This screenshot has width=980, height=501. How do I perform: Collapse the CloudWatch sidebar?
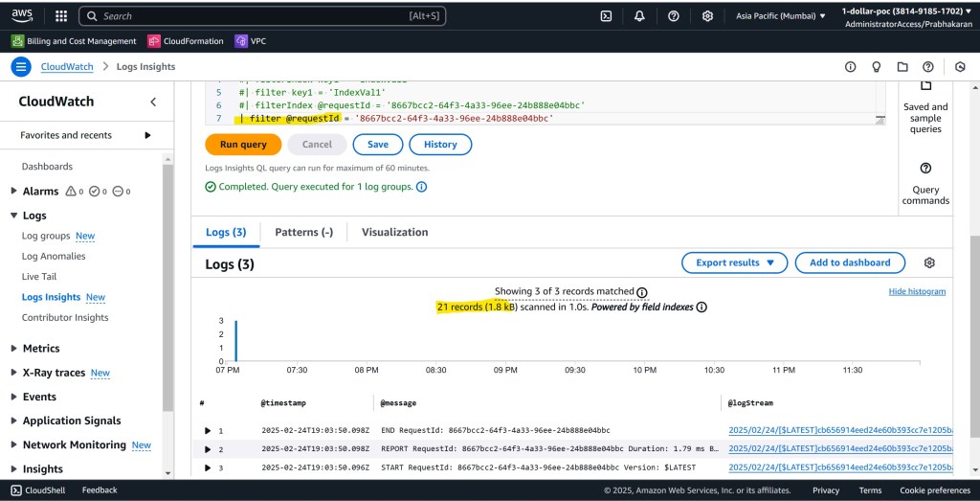[153, 102]
